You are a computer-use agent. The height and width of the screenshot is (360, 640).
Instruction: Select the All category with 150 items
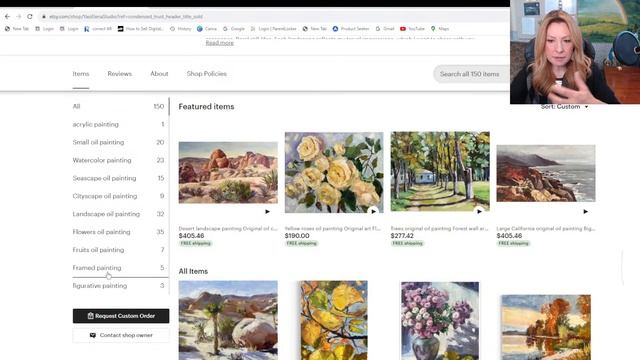(x=118, y=107)
